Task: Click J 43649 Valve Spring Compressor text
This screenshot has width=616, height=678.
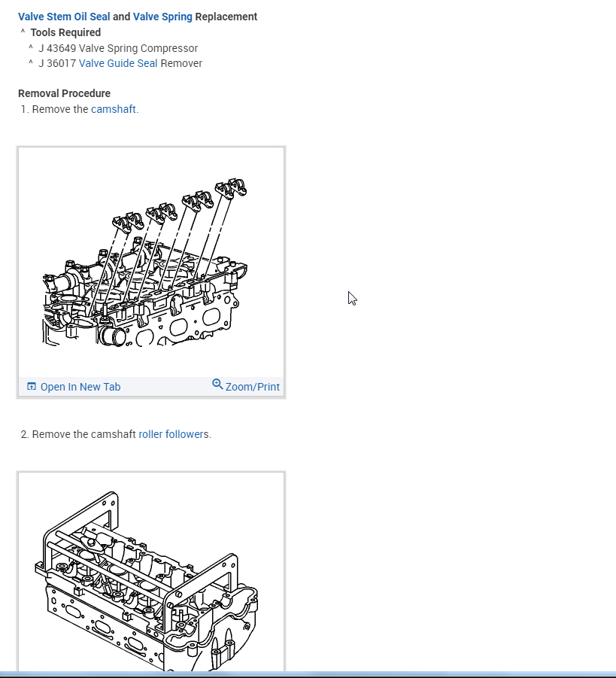Action: (118, 48)
